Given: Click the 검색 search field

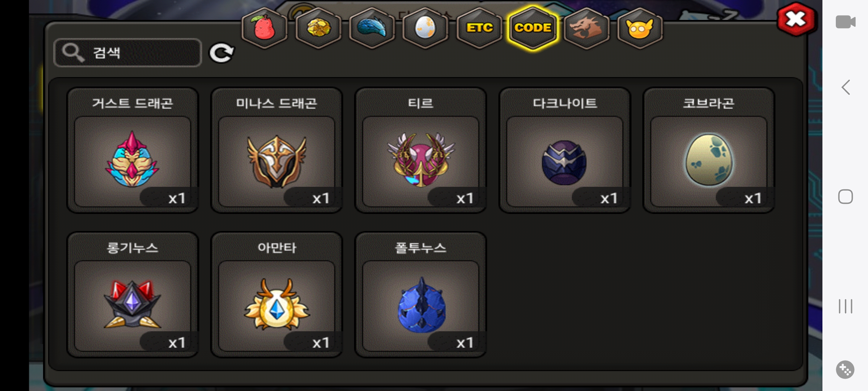Looking at the screenshot, I should (x=127, y=53).
